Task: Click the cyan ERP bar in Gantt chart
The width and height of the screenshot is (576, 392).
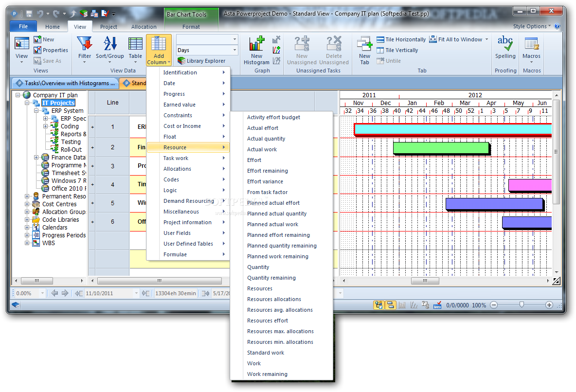Action: [452, 129]
